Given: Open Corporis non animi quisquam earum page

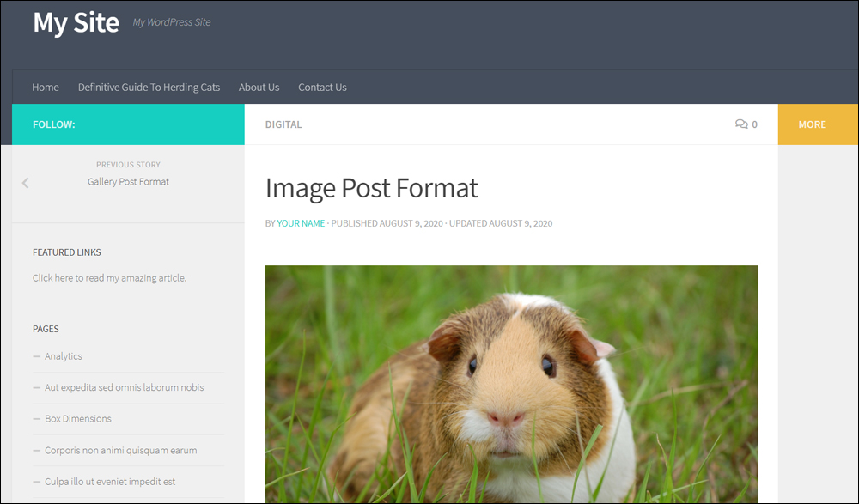Looking at the screenshot, I should pyautogui.click(x=121, y=450).
